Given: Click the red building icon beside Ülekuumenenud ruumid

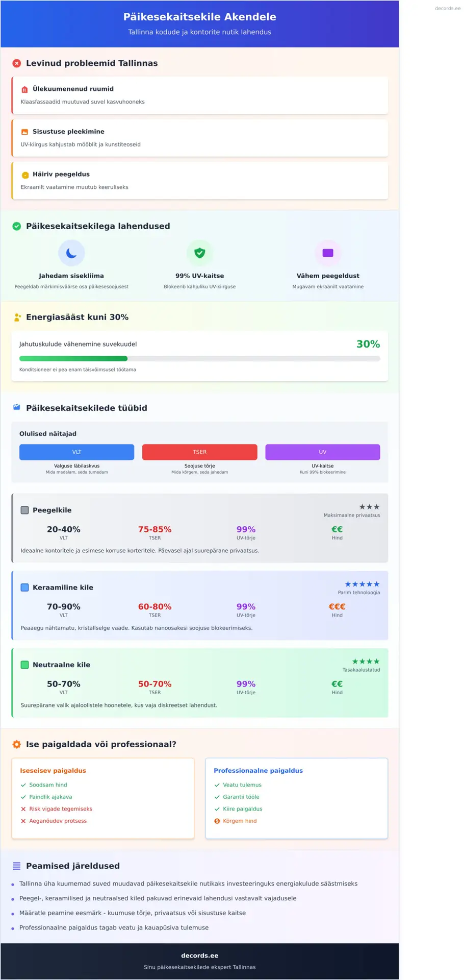Looking at the screenshot, I should click(x=24, y=89).
